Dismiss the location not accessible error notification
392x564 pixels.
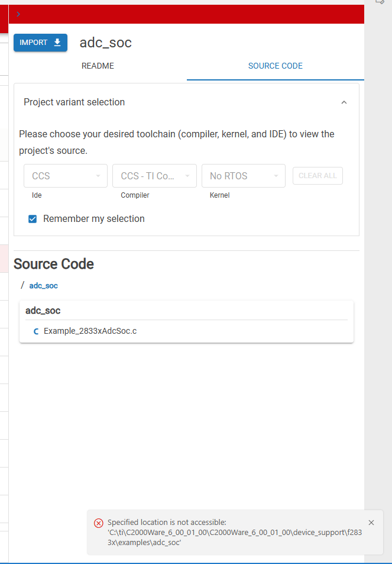tap(371, 523)
